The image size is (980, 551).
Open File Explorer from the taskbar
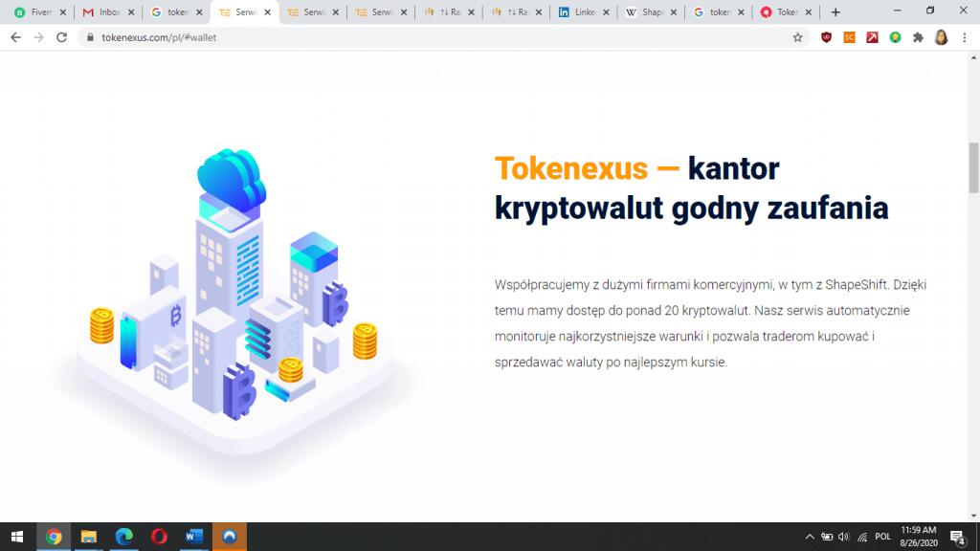tap(89, 537)
